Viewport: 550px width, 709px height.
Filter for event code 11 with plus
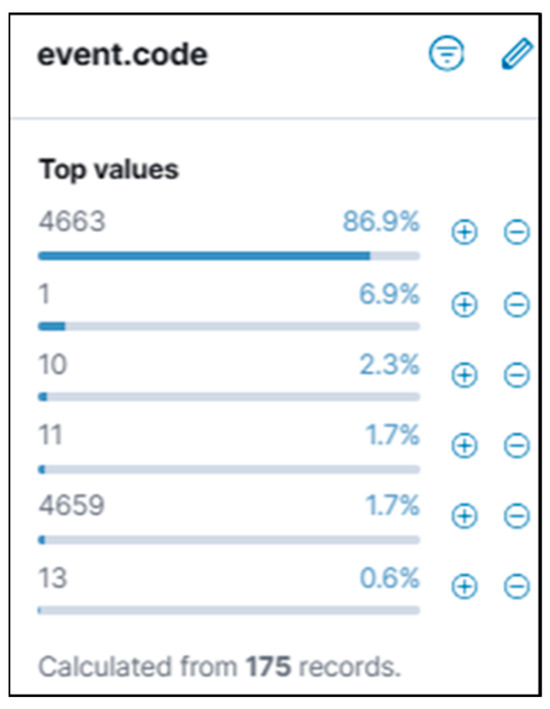[465, 446]
